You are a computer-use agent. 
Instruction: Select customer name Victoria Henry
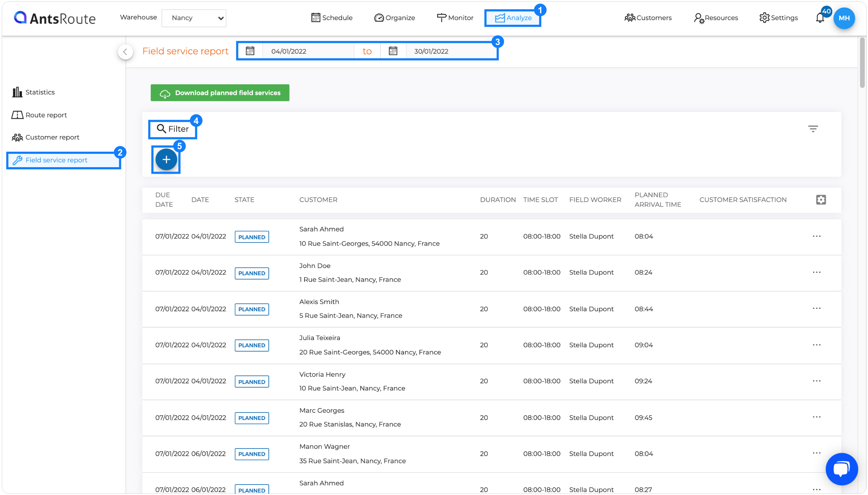click(322, 374)
